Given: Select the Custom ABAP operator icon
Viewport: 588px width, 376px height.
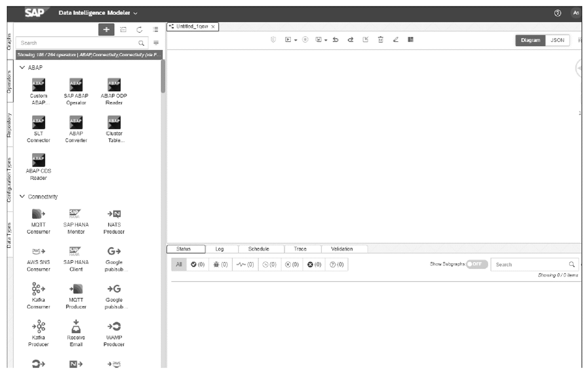Looking at the screenshot, I should pos(38,84).
